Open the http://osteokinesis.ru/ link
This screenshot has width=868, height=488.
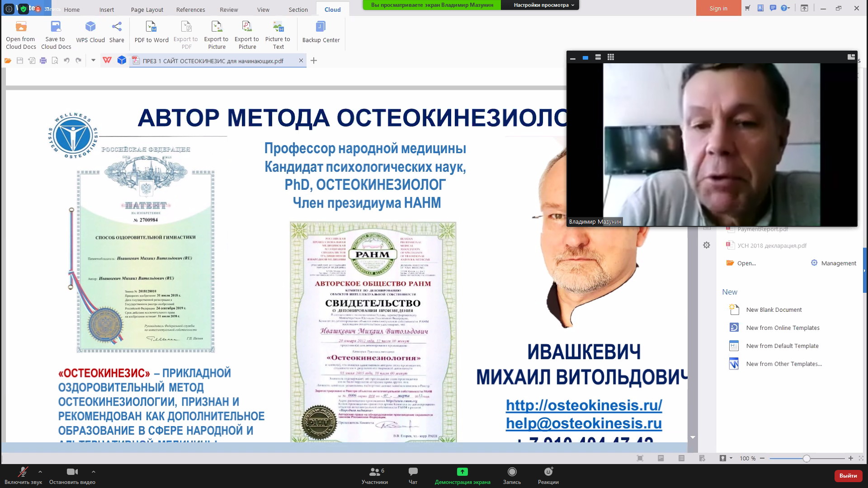point(584,405)
